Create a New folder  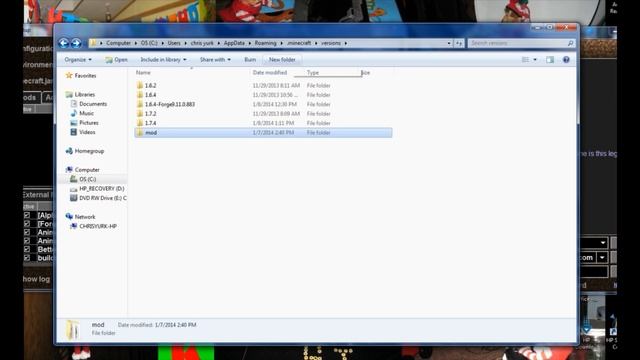[x=282, y=60]
